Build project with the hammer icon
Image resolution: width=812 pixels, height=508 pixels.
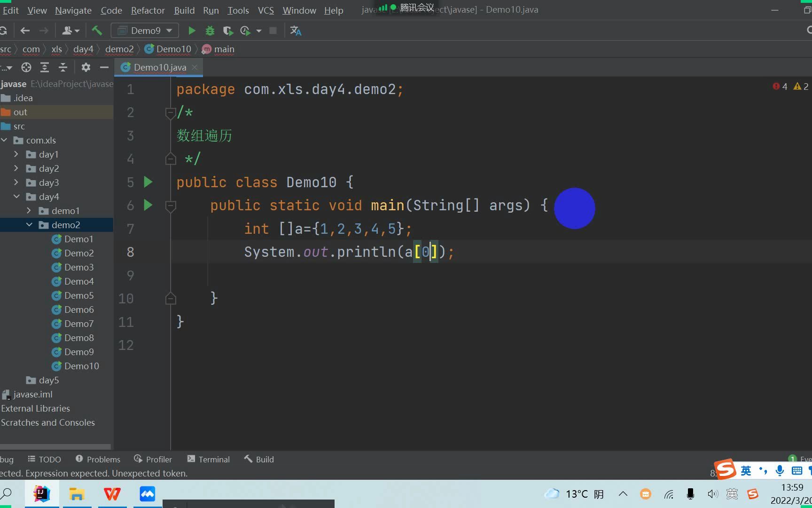point(97,31)
